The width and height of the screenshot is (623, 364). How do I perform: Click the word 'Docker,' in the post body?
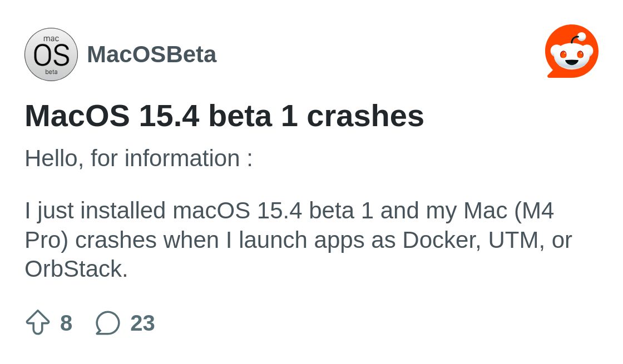(442, 241)
